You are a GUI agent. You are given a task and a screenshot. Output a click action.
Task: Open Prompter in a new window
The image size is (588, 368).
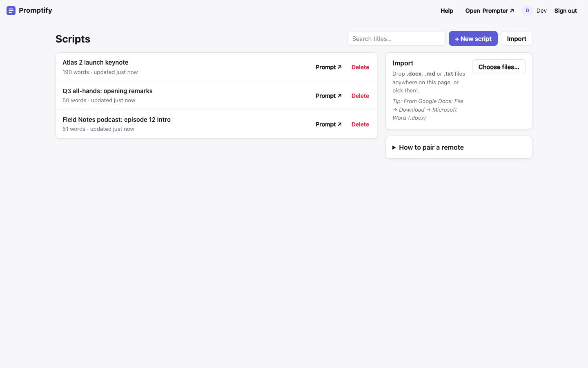click(490, 11)
